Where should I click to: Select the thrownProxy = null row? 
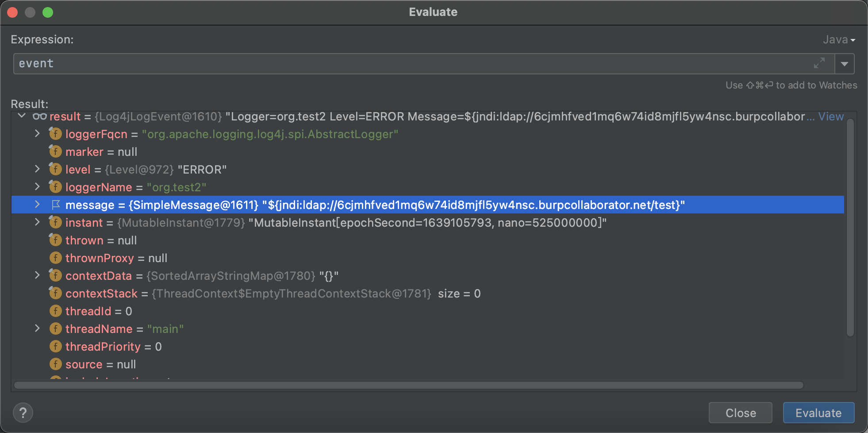pos(427,258)
